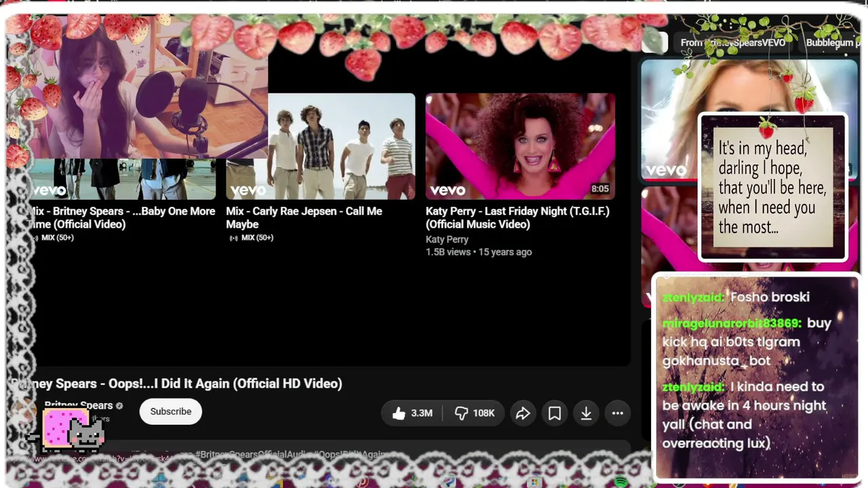This screenshot has height=488, width=868.
Task: Open the three-dot more actions menu
Action: [618, 413]
